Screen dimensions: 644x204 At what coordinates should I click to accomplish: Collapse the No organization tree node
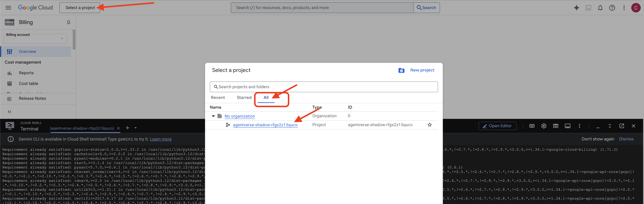pos(213,116)
